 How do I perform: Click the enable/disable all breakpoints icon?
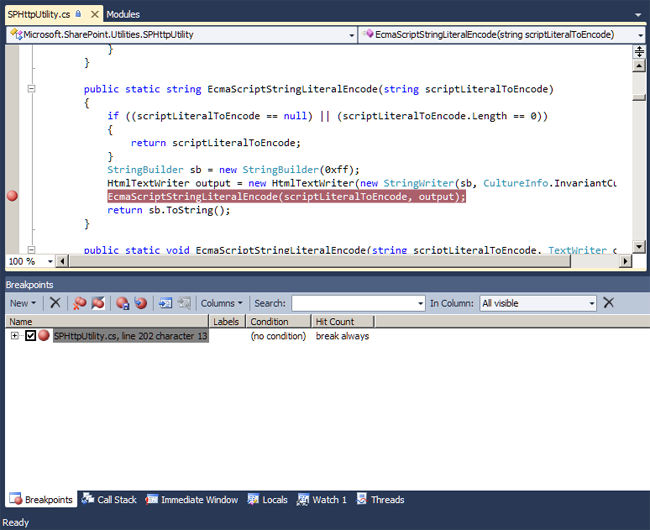(x=98, y=303)
